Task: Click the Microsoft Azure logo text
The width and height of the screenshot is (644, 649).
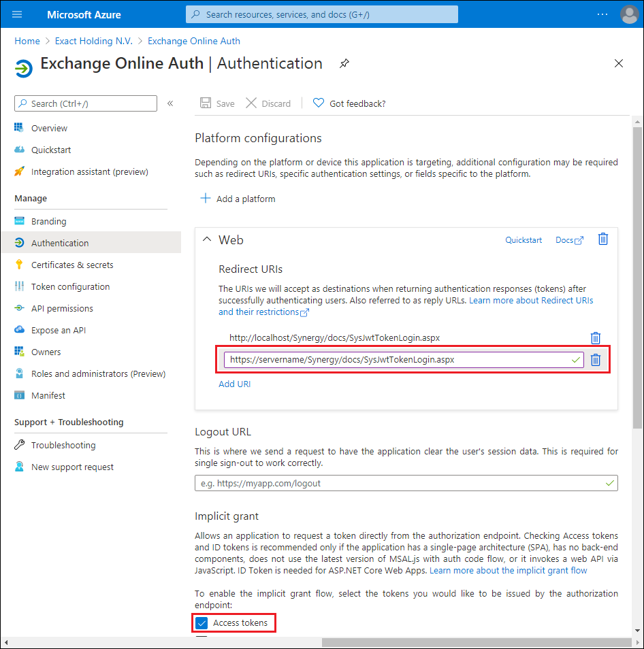Action: tap(84, 14)
